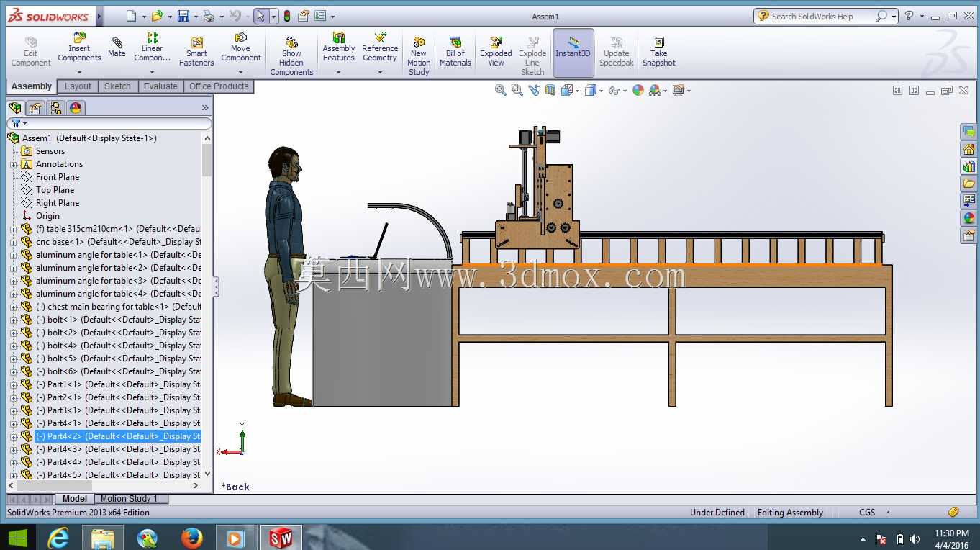The height and width of the screenshot is (550, 980).
Task: Click the Previous View icon
Action: pyautogui.click(x=533, y=90)
